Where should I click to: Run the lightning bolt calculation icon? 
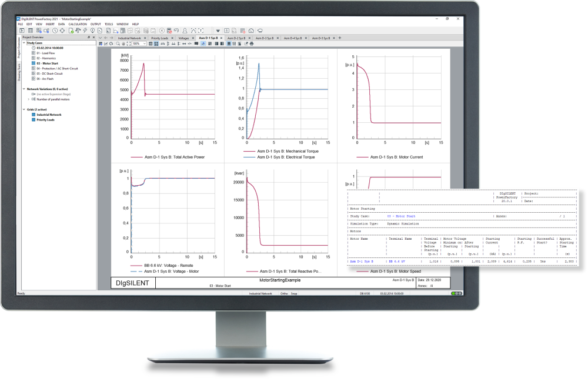tap(85, 31)
